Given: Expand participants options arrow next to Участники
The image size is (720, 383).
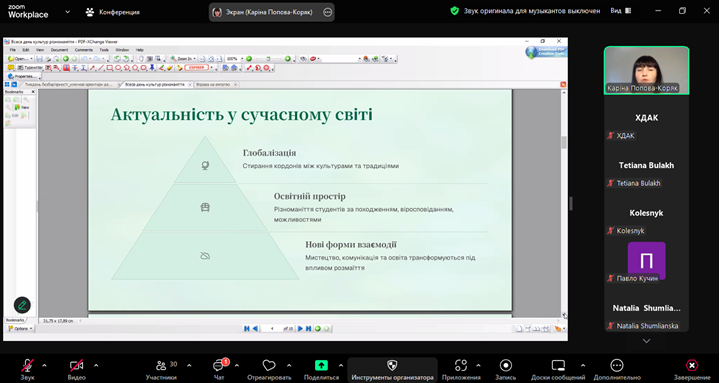Looking at the screenshot, I should [189, 366].
